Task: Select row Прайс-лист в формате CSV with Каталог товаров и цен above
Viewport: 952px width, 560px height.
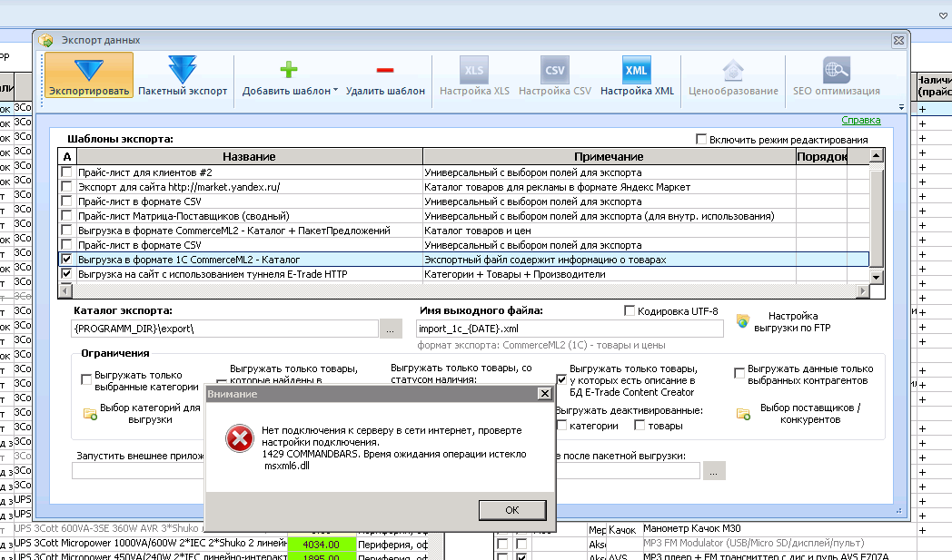Action: pyautogui.click(x=463, y=245)
